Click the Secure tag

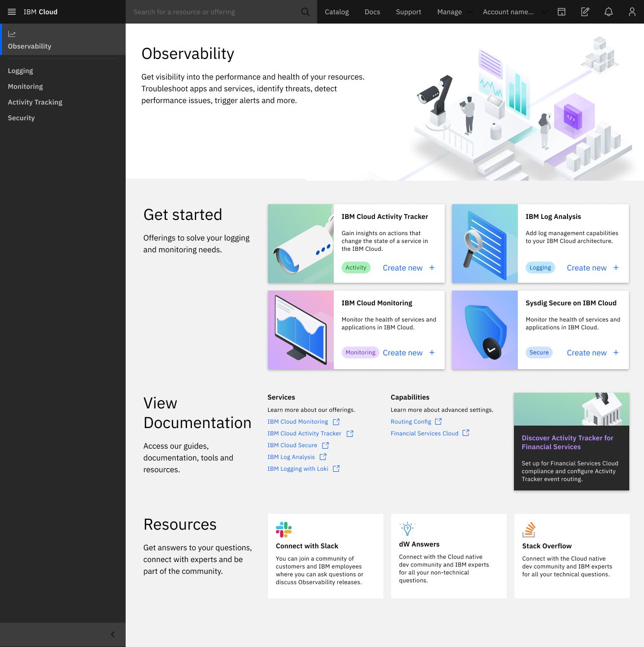tap(539, 352)
